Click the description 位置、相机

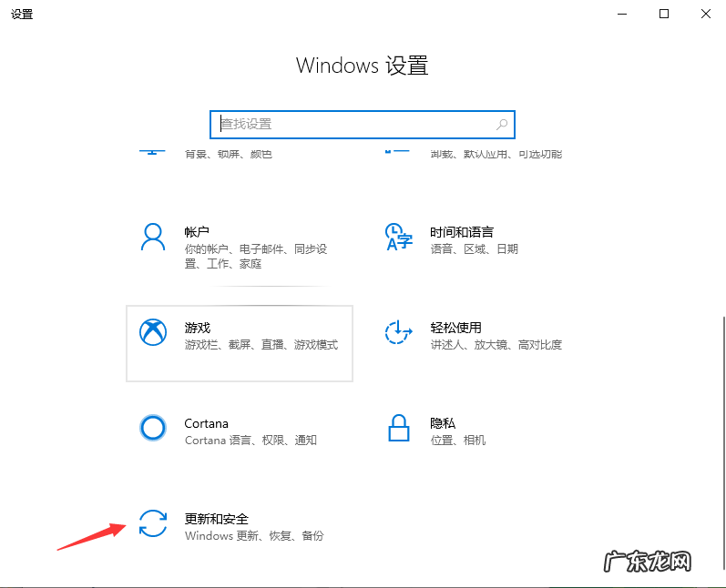point(458,440)
